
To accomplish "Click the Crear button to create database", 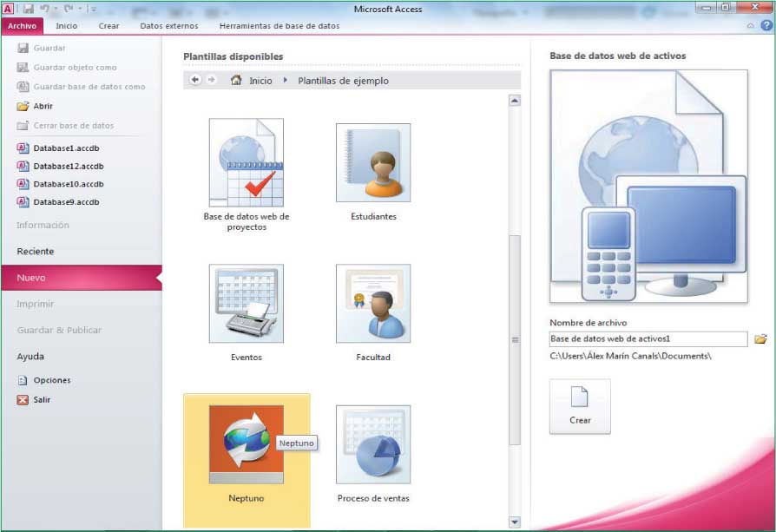I will point(580,407).
